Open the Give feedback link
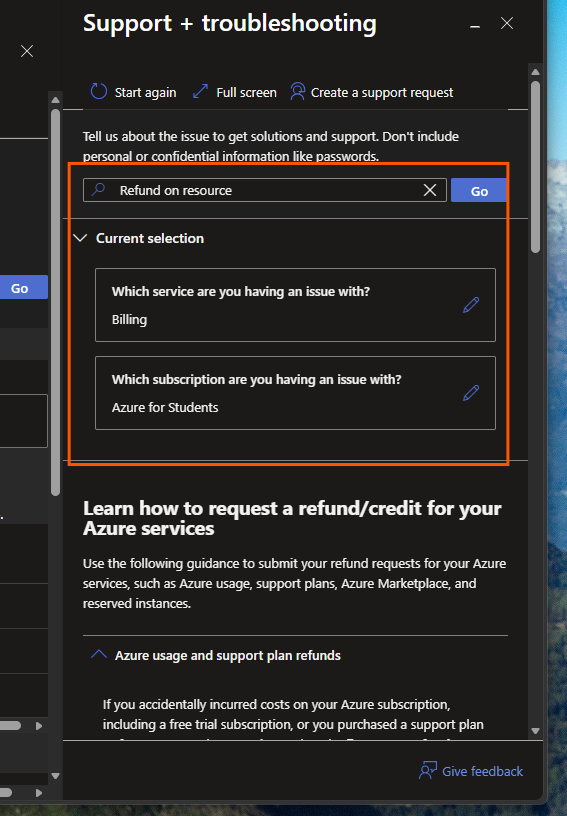This screenshot has width=567, height=816. (x=482, y=771)
